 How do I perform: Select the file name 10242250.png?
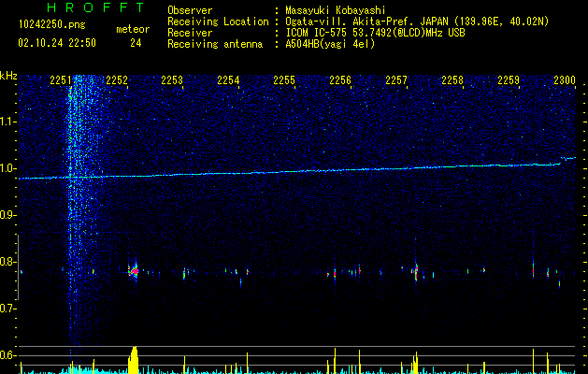[52, 25]
